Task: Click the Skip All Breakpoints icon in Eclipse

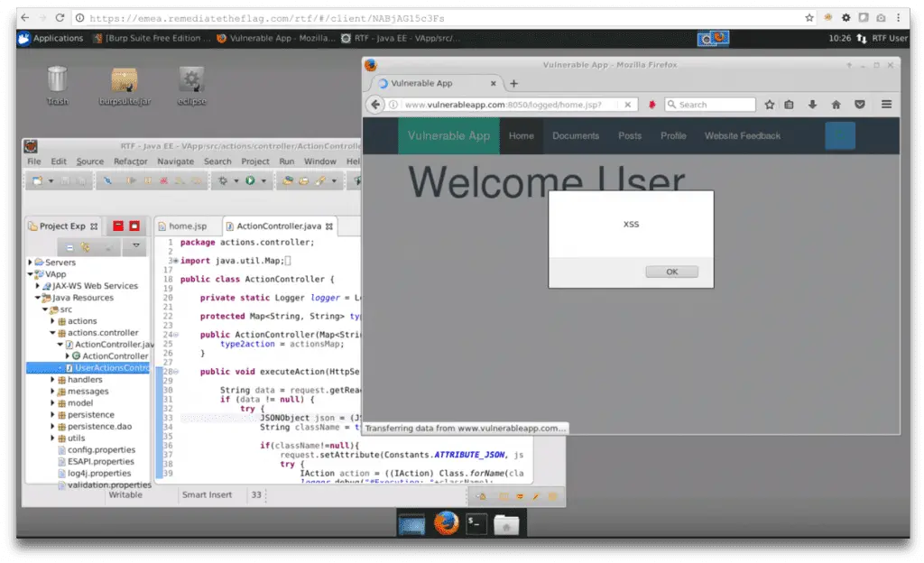Action: coord(108,180)
